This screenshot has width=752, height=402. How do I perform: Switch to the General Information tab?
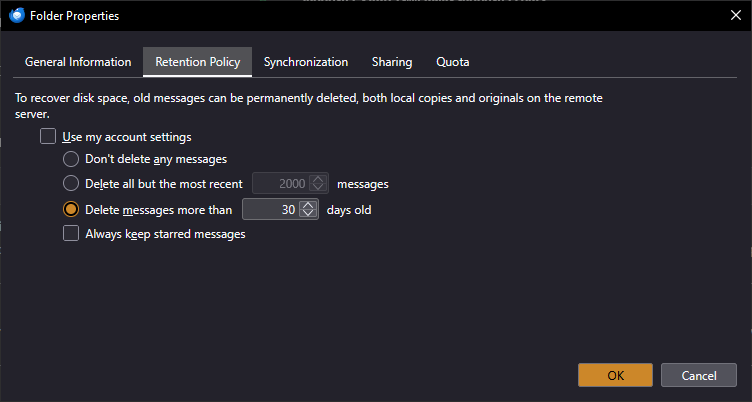[x=78, y=62]
